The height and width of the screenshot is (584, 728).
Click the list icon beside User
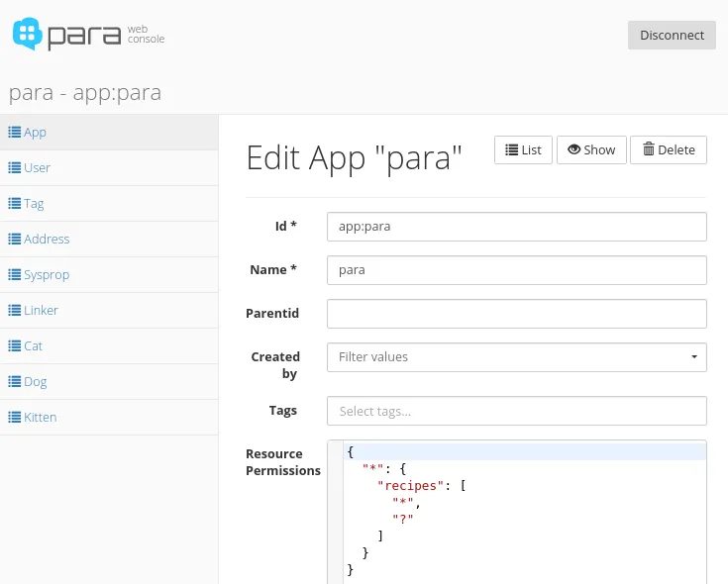point(15,168)
